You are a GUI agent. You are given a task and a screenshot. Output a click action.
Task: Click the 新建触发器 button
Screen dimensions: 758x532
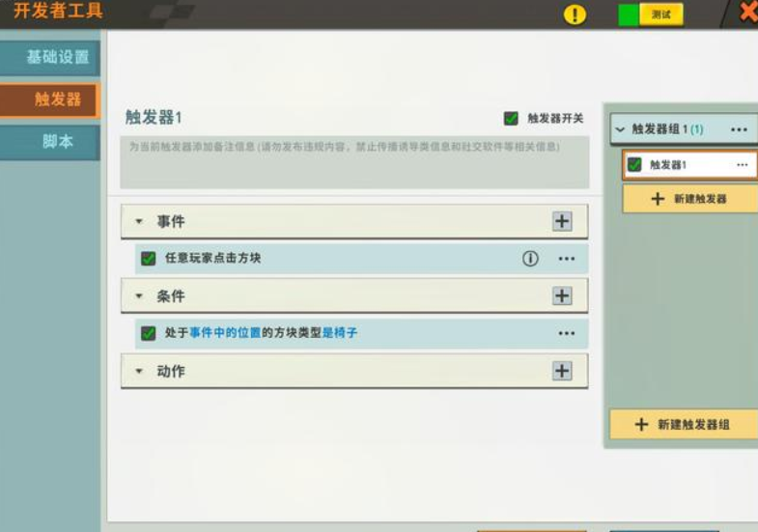tap(688, 199)
